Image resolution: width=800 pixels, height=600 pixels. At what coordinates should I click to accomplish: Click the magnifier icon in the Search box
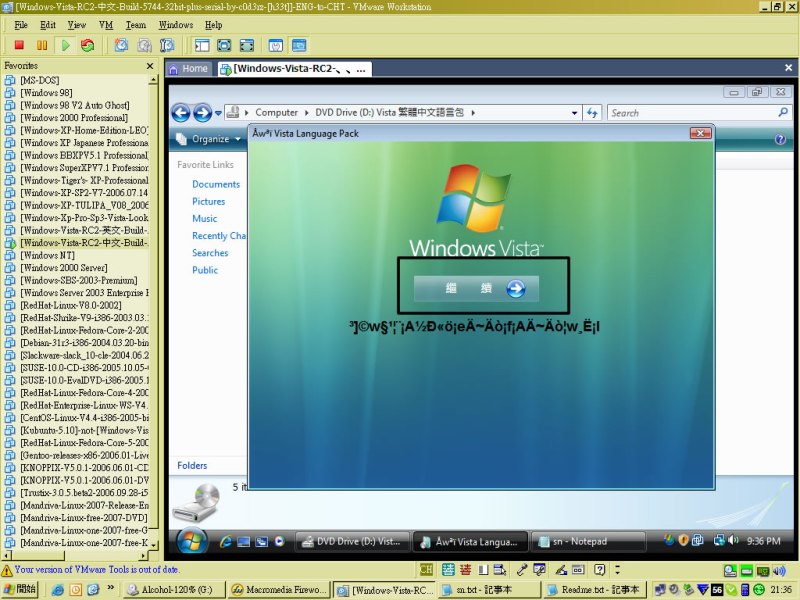click(x=783, y=112)
